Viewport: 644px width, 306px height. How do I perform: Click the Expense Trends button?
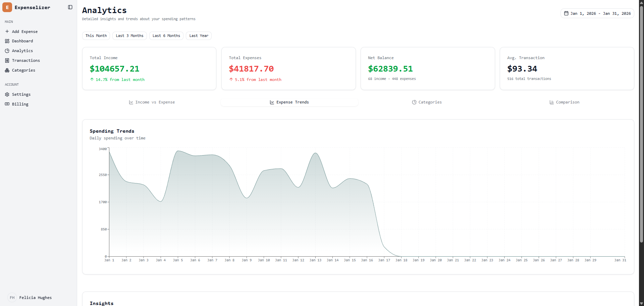(289, 102)
